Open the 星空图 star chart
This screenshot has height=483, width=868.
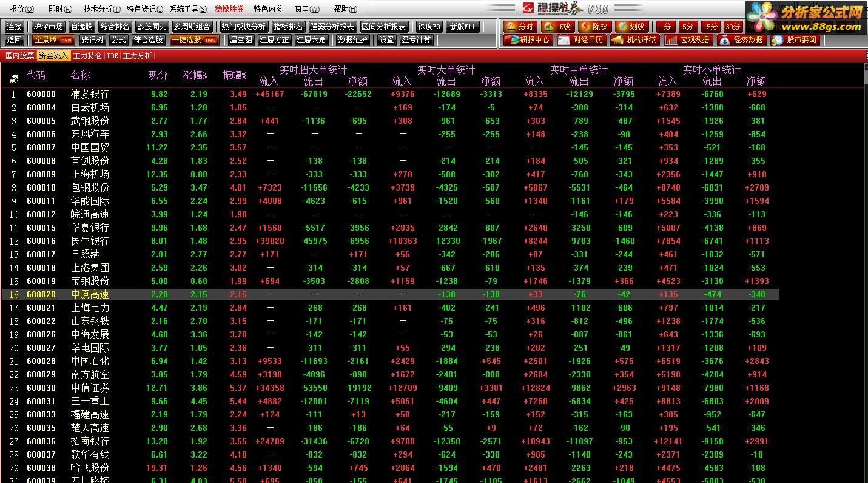(241, 40)
